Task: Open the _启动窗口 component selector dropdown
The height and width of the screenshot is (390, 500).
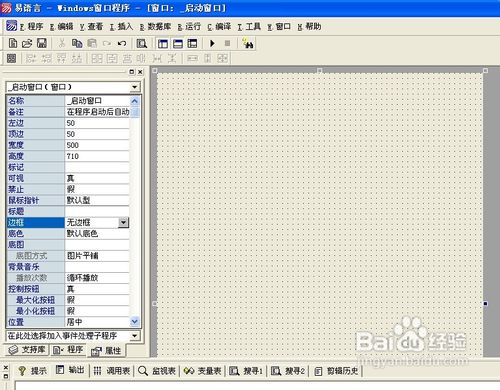Action: [134, 87]
